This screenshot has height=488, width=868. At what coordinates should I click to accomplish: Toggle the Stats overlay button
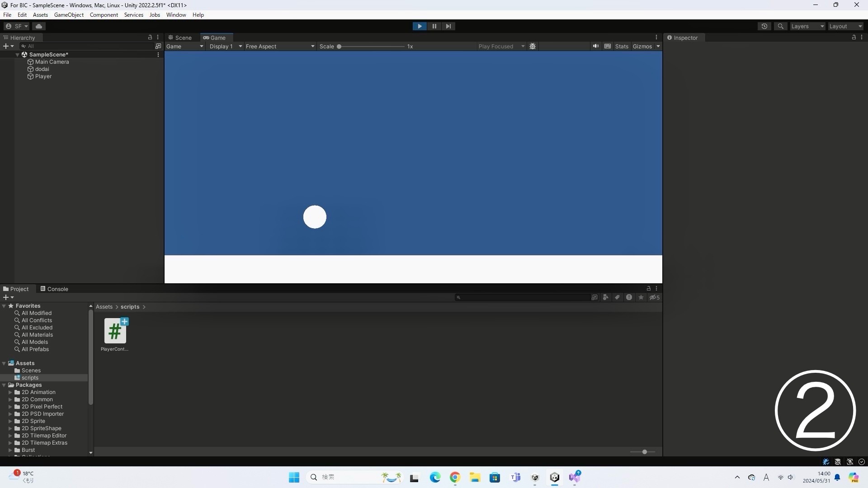point(621,46)
